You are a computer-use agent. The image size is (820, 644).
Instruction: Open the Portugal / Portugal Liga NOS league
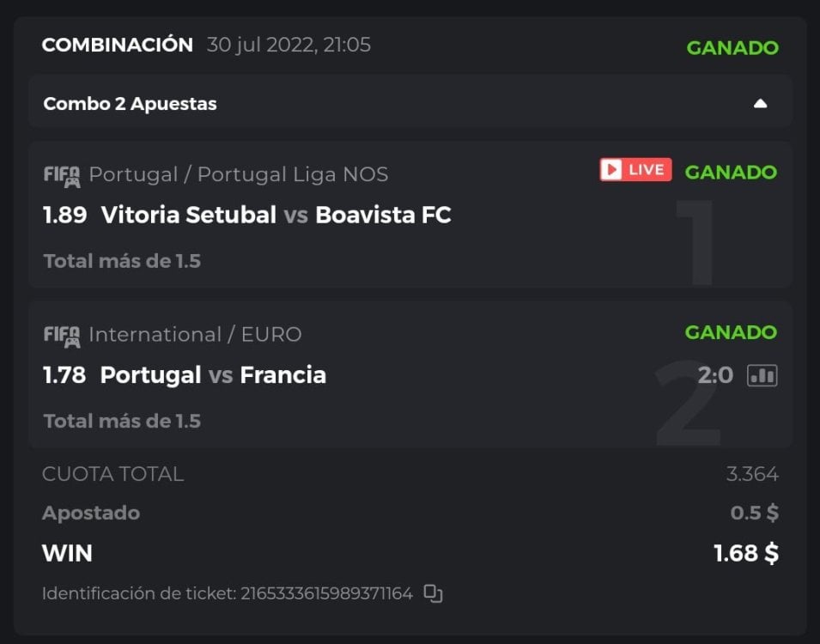[239, 174]
